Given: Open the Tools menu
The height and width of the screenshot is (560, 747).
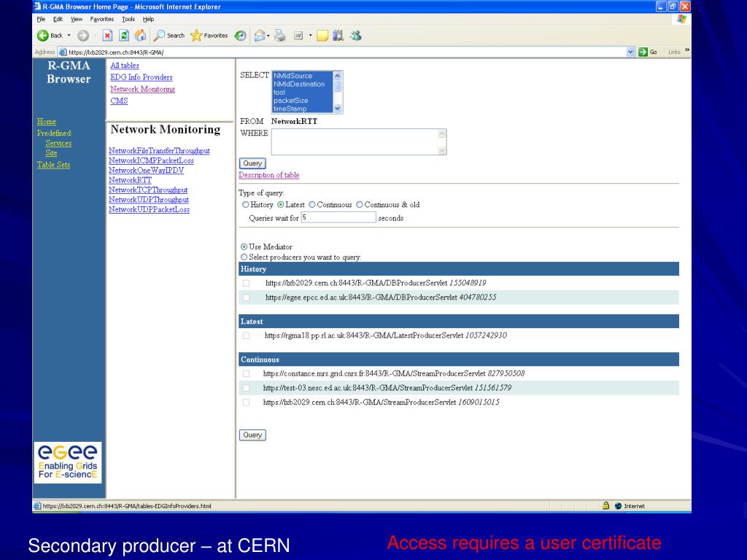Looking at the screenshot, I should (128, 19).
